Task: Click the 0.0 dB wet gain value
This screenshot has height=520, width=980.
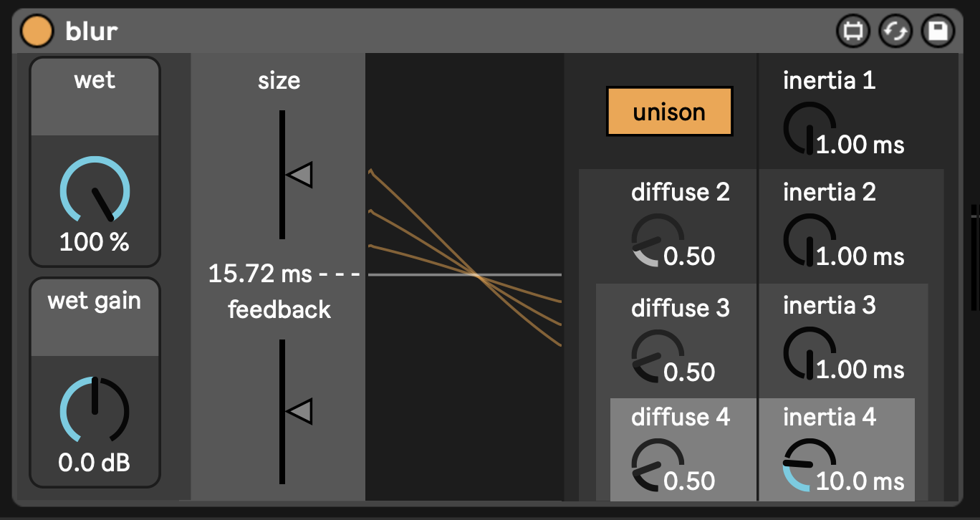Action: (x=95, y=463)
